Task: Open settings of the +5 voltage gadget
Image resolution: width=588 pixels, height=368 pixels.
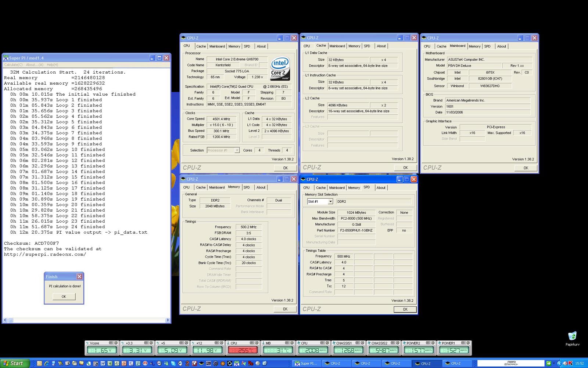Action: coord(182,343)
